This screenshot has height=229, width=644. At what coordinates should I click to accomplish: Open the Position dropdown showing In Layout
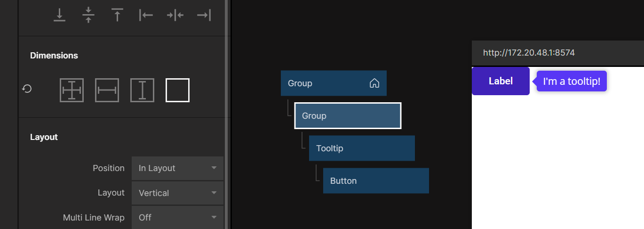[177, 168]
